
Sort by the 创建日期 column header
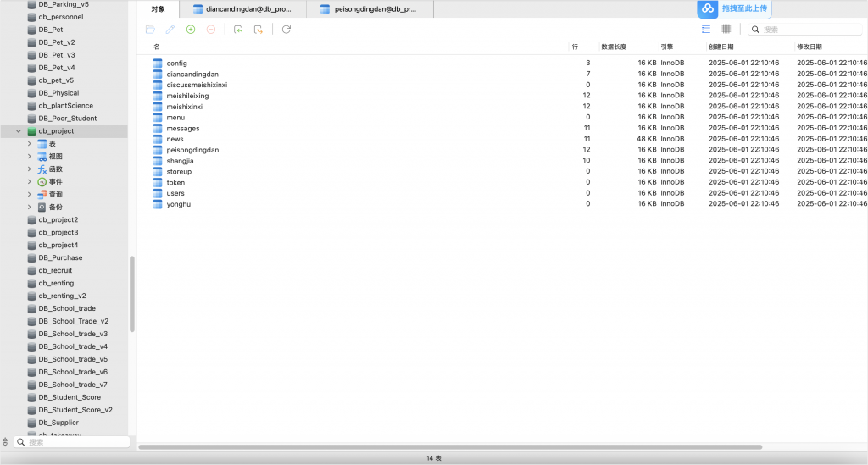click(x=721, y=47)
